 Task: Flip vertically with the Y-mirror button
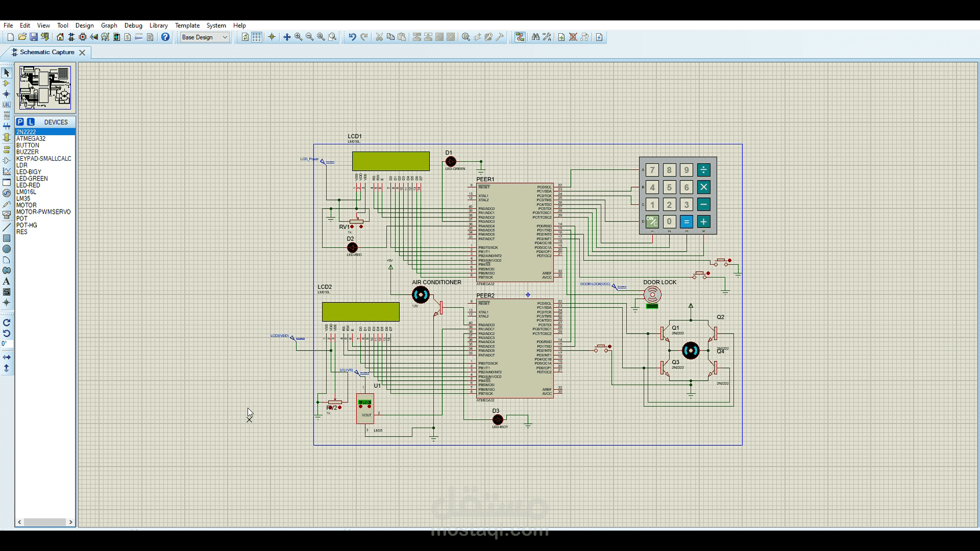coord(7,368)
